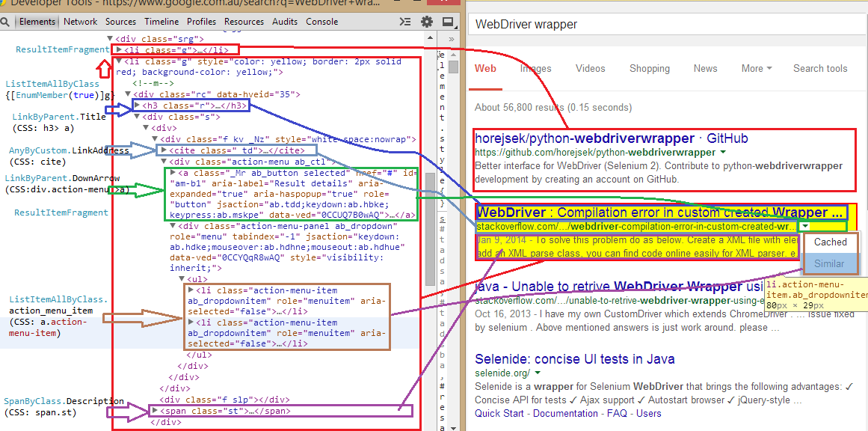The image size is (868, 431).
Task: Open Search tools
Action: (820, 69)
